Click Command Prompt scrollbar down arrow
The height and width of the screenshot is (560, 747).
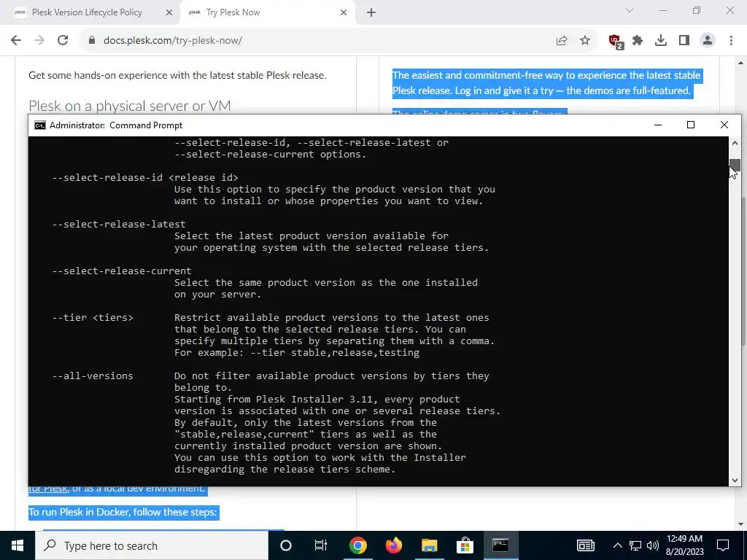point(735,481)
